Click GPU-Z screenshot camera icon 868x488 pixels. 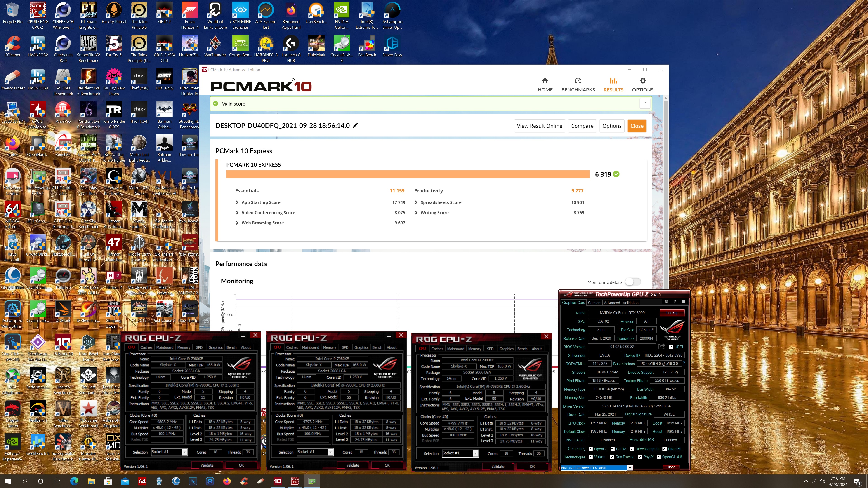[666, 301]
